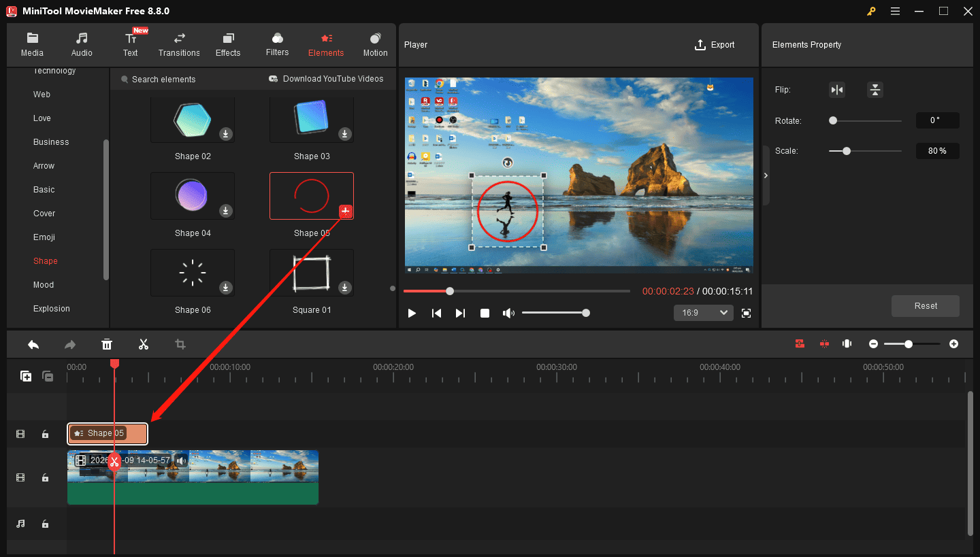Open the Filters tab
The image size is (980, 557).
pyautogui.click(x=277, y=45)
